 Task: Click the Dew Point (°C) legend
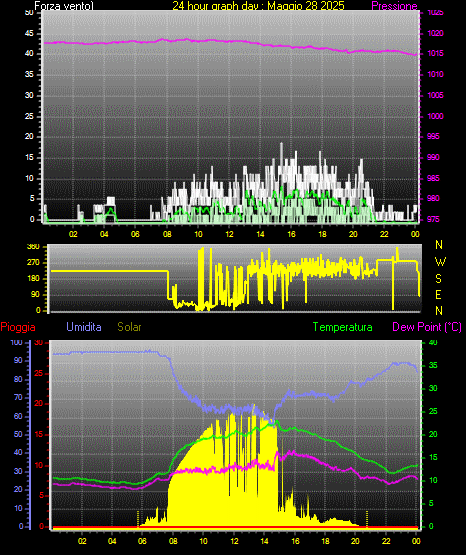pyautogui.click(x=427, y=327)
